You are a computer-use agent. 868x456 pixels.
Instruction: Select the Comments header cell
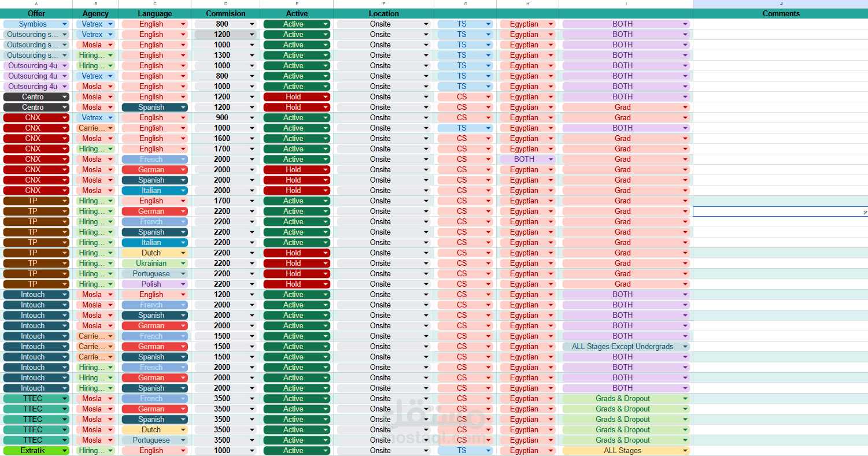click(x=781, y=13)
